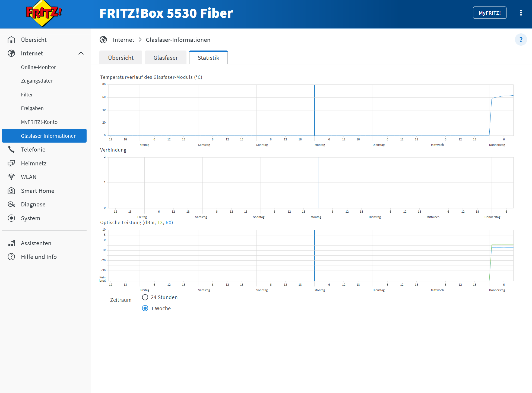Click the green TX legend label

pyautogui.click(x=160, y=222)
